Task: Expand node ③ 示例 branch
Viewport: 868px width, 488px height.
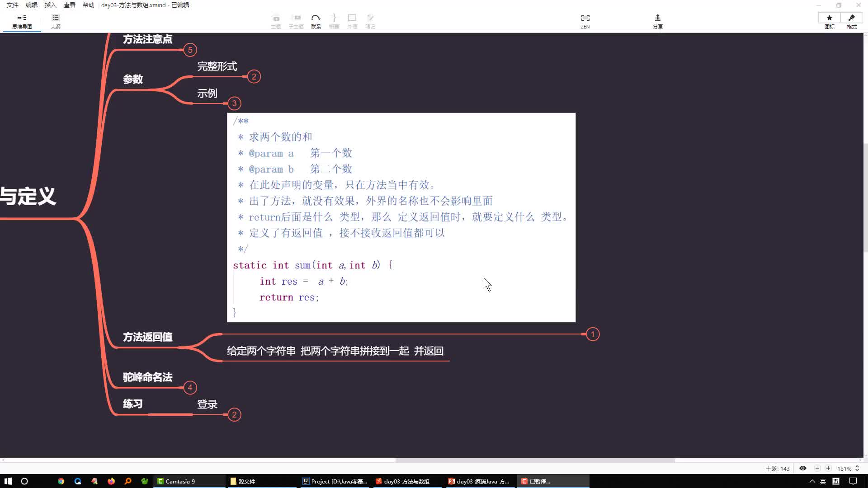Action: click(x=234, y=103)
